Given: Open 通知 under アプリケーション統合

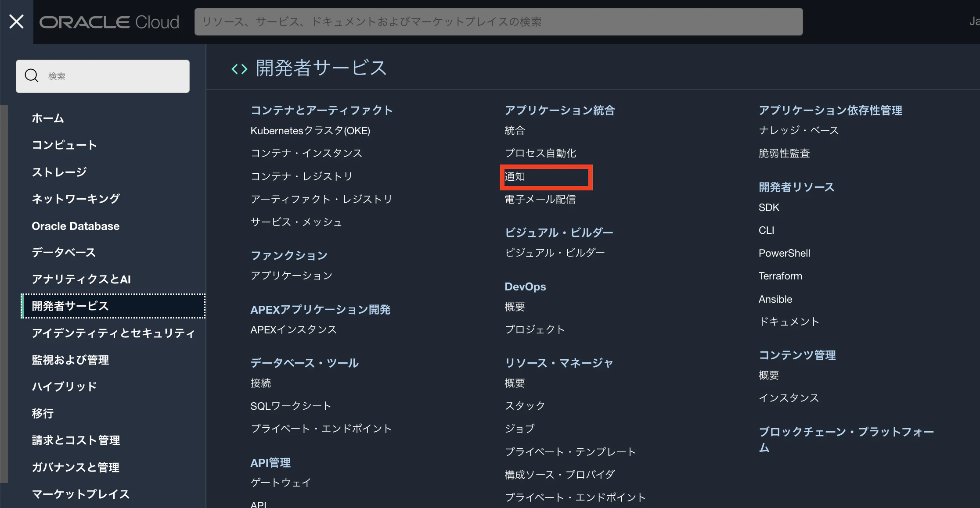Looking at the screenshot, I should pos(515,176).
